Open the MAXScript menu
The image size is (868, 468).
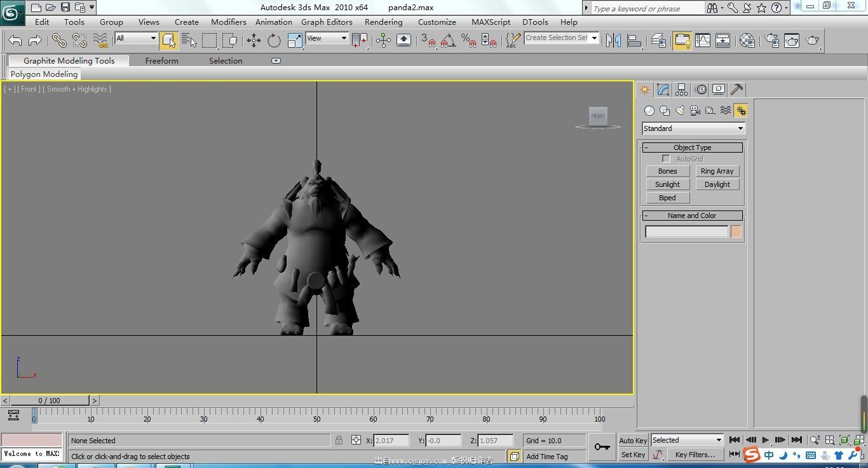[491, 22]
